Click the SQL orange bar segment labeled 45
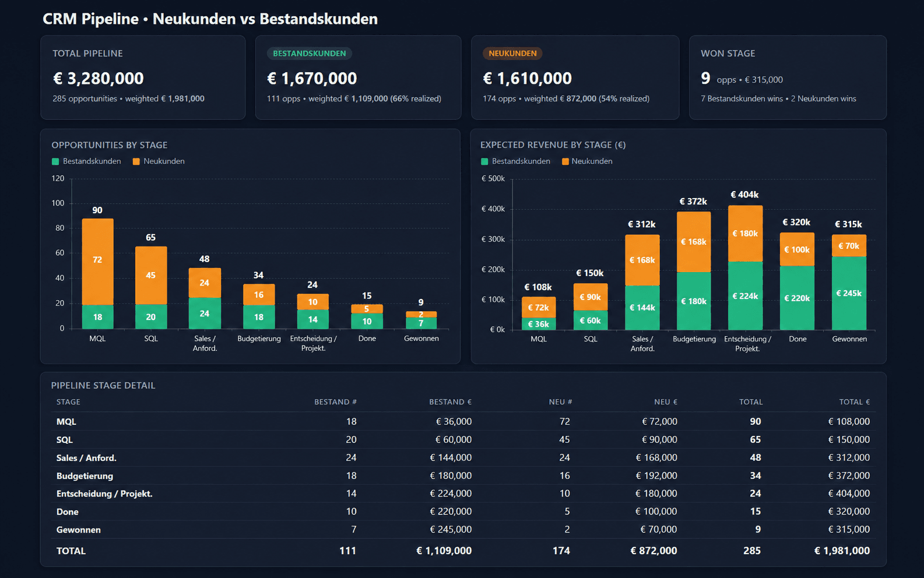Screen dimensions: 924x578 (x=151, y=275)
